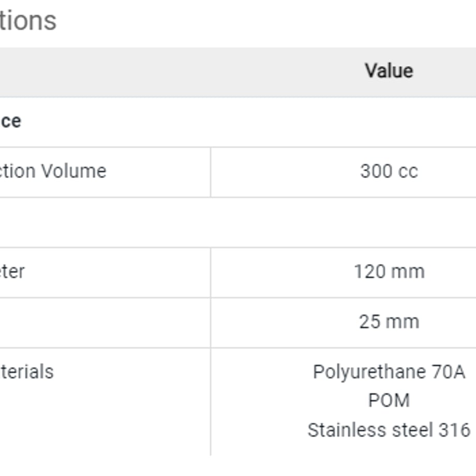Click the bold section heading ending in 'ce'

click(11, 122)
